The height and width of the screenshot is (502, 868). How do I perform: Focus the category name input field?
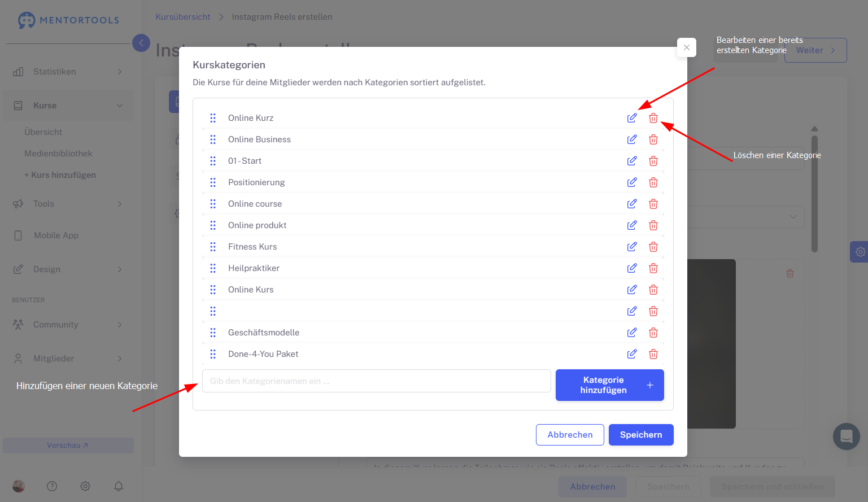point(376,381)
